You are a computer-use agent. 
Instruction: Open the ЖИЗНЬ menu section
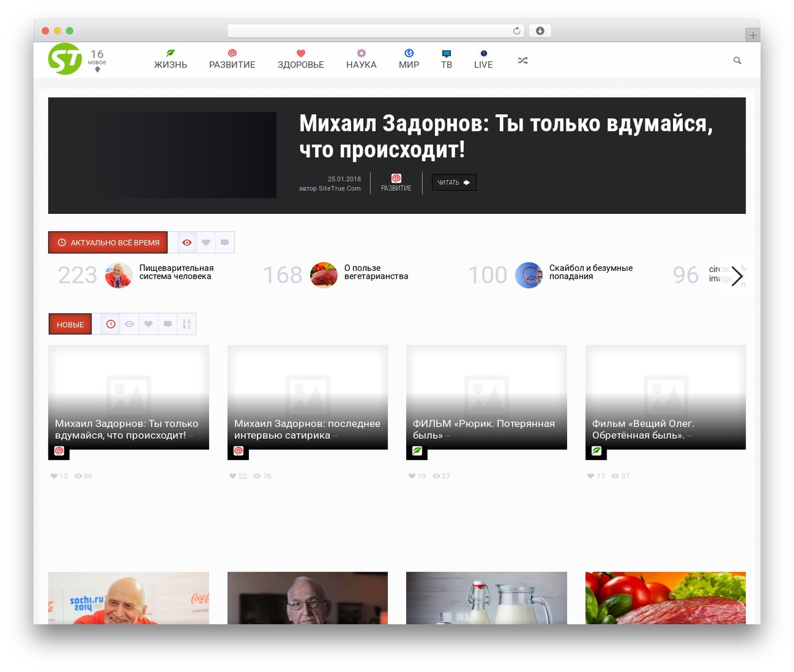pyautogui.click(x=171, y=60)
